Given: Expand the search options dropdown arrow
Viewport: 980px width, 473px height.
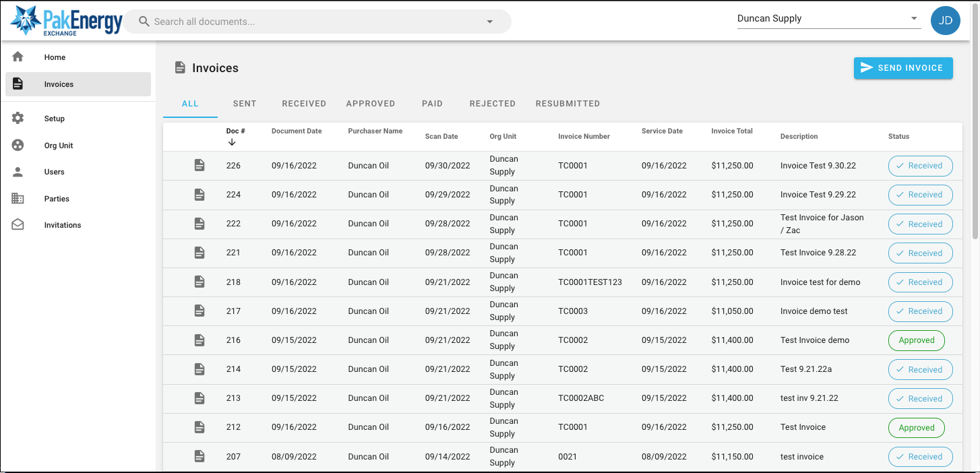Looking at the screenshot, I should pos(490,22).
